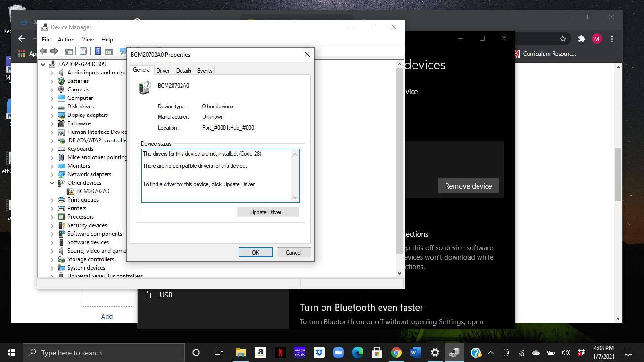Viewport: 644px width, 362px height.
Task: Open the Events tab
Action: pyautogui.click(x=204, y=71)
